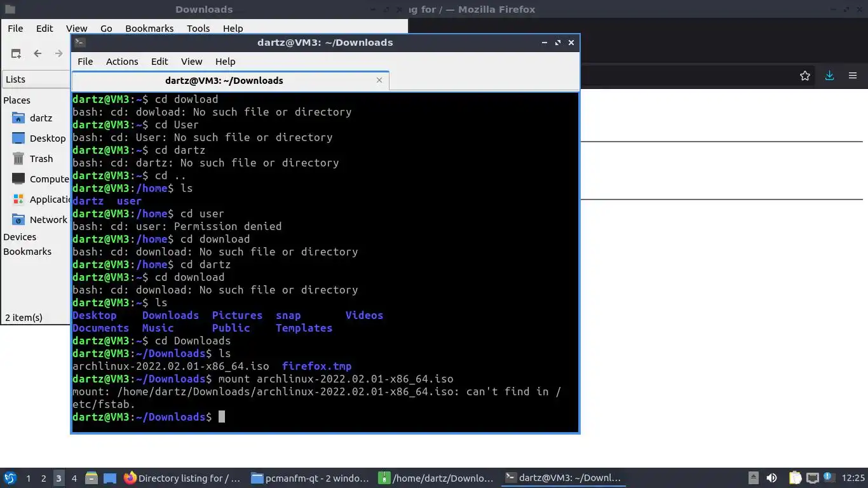Click the network connection tray icon
Image resolution: width=868 pixels, height=488 pixels.
[x=812, y=478]
